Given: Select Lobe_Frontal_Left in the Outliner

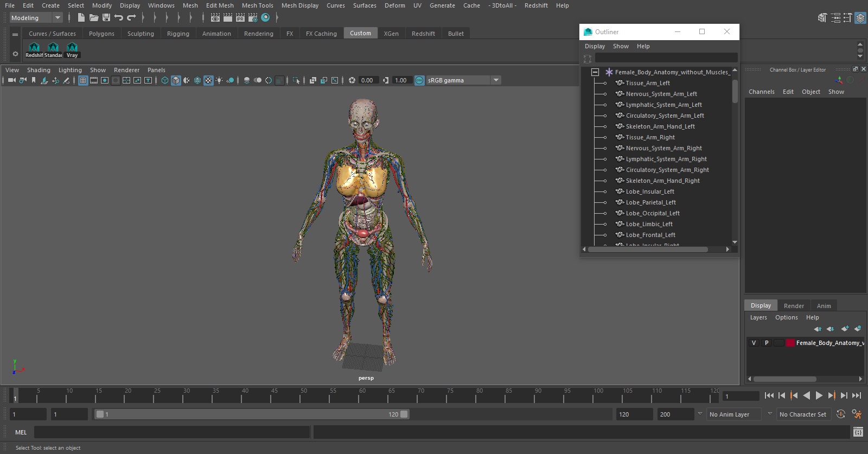Looking at the screenshot, I should tap(650, 235).
